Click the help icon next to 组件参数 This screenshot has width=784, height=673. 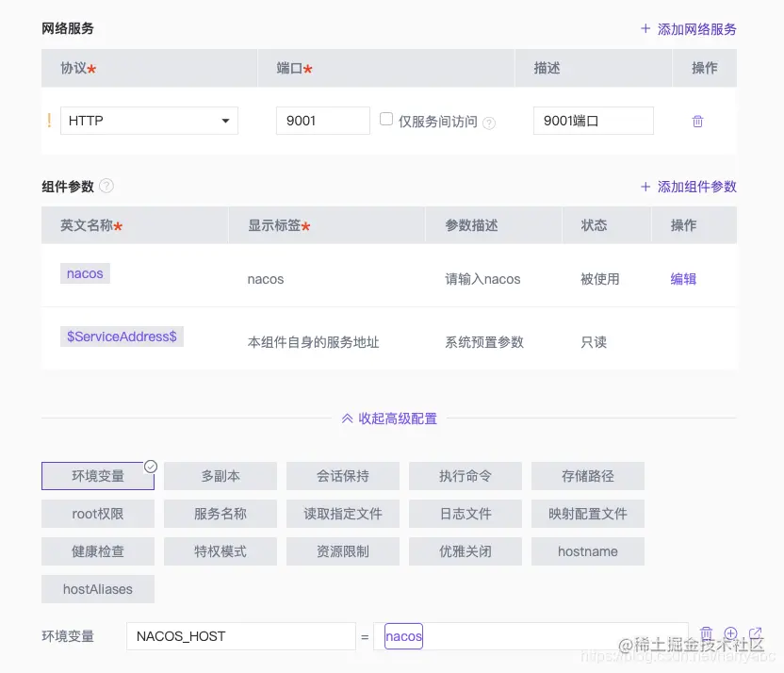tap(106, 186)
